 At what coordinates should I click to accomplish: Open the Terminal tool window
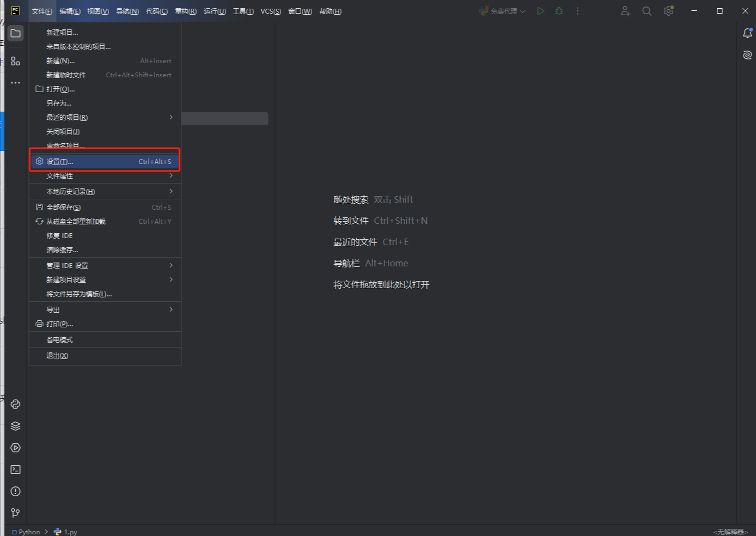[16, 470]
